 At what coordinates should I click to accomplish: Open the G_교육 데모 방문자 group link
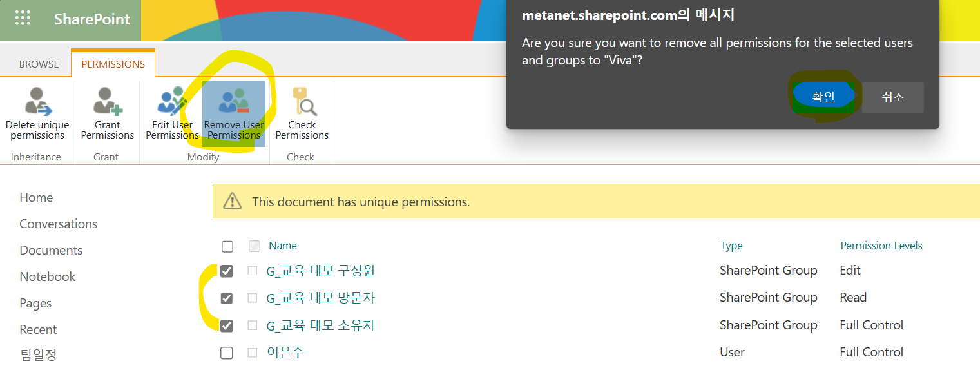320,298
